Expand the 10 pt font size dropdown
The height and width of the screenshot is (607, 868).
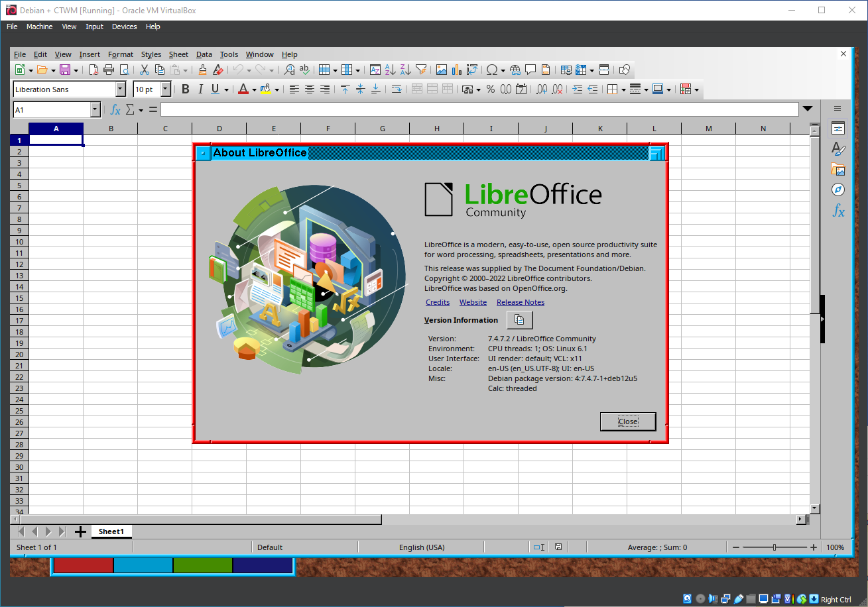[x=166, y=89]
